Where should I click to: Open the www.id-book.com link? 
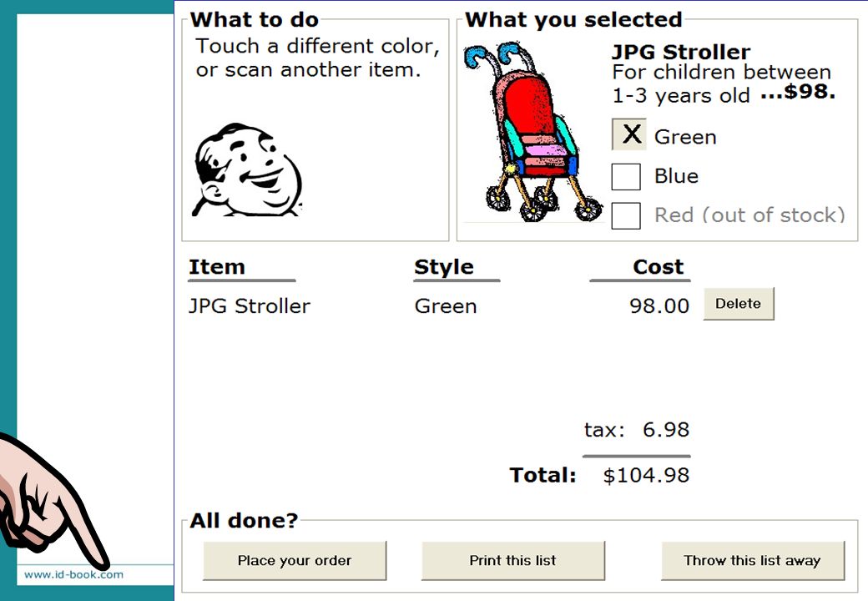point(73,574)
